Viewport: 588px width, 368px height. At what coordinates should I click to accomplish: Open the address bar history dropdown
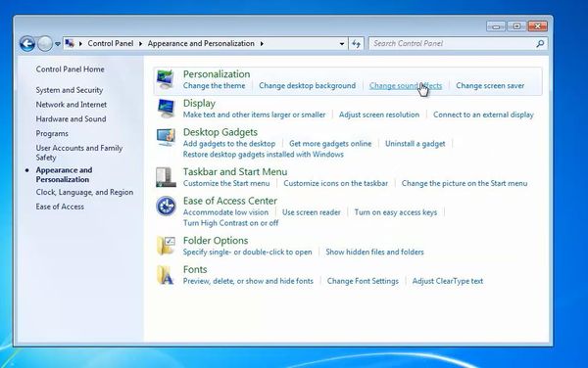point(342,44)
